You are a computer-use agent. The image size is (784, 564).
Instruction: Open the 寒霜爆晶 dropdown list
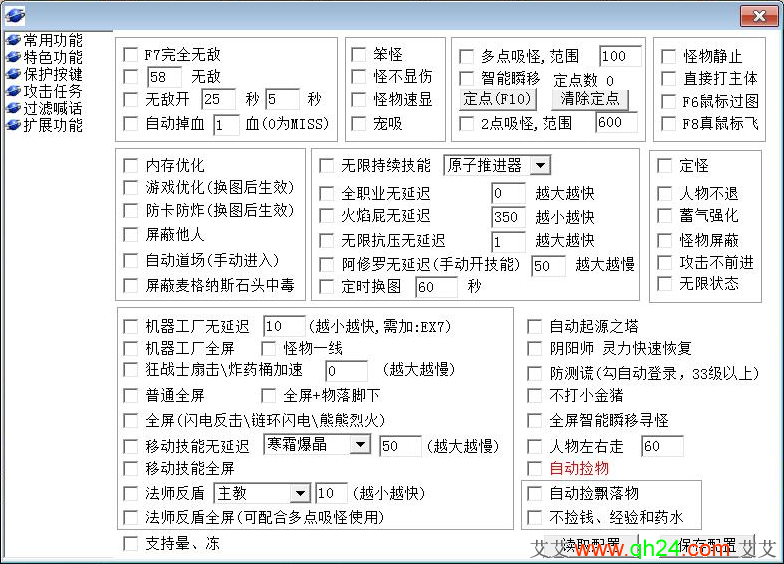point(360,445)
